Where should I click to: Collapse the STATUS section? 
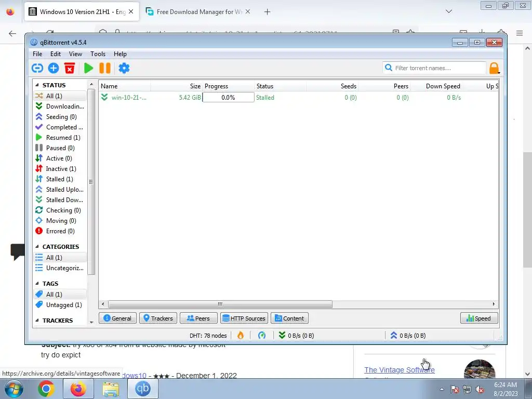37,85
